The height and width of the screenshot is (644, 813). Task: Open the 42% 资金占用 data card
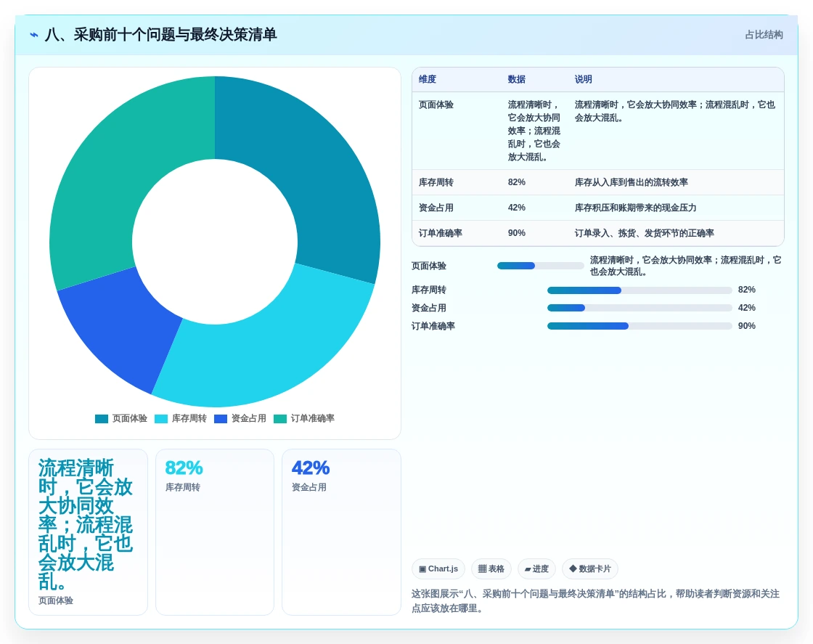coord(341,532)
